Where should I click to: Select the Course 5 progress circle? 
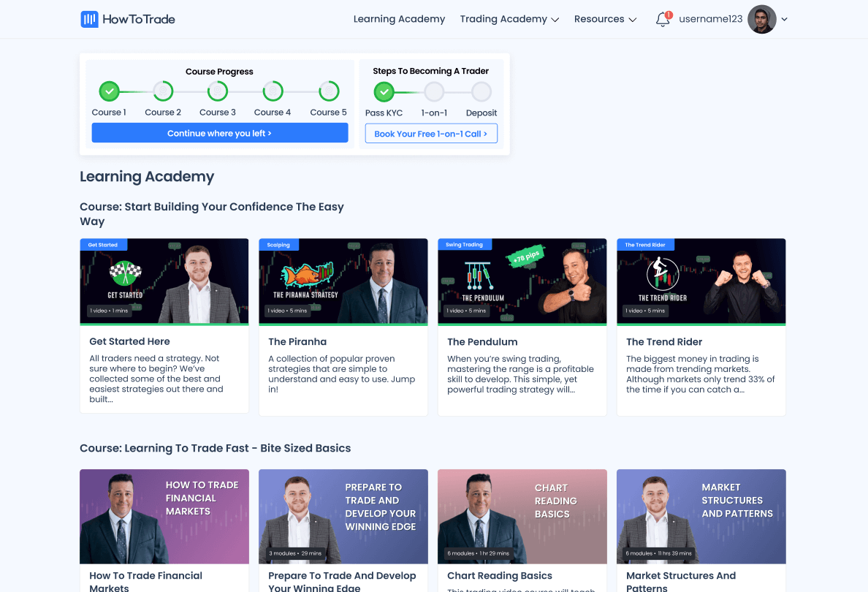click(329, 91)
